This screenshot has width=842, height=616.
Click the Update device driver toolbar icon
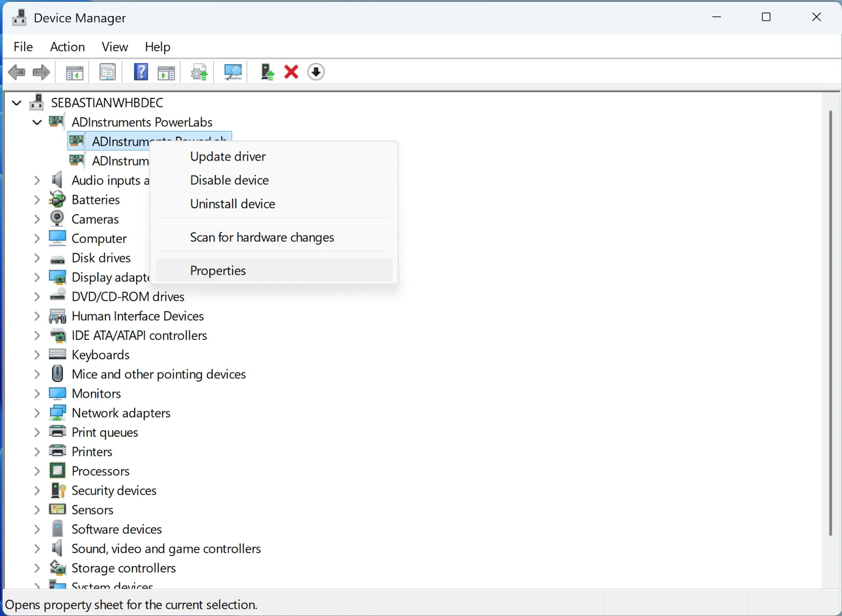[x=199, y=72]
